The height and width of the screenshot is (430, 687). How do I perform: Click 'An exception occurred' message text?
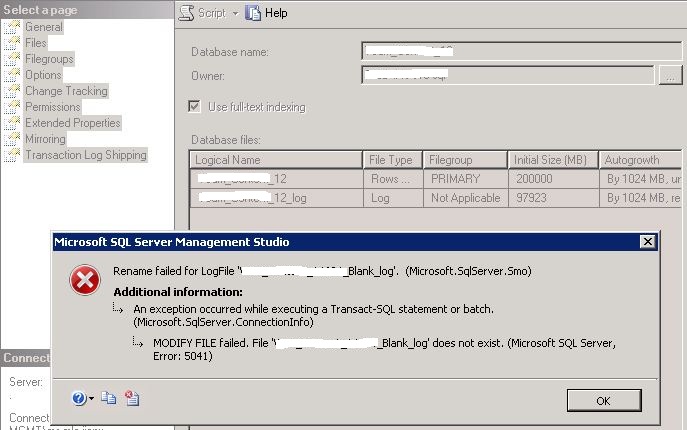[x=314, y=316]
